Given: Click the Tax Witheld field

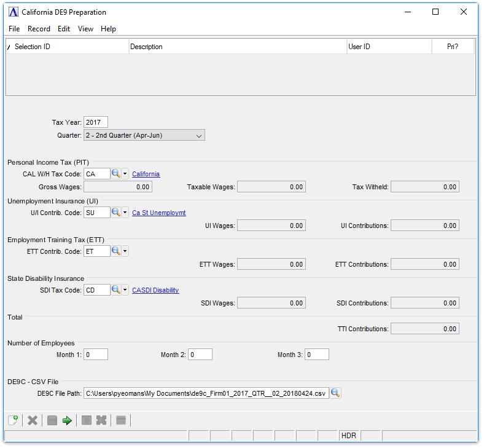Looking at the screenshot, I should click(x=426, y=187).
